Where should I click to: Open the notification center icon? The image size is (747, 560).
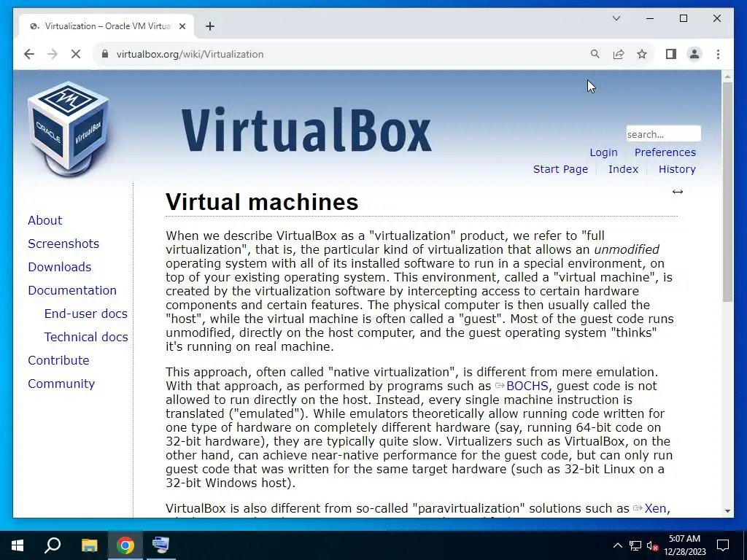click(723, 545)
